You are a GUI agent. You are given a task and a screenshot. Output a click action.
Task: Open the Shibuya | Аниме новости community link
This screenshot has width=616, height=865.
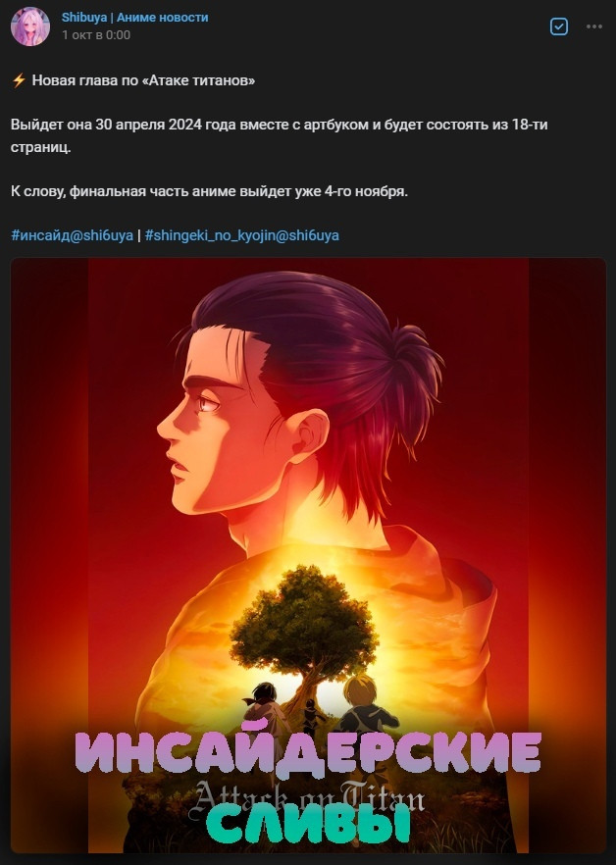(x=135, y=17)
